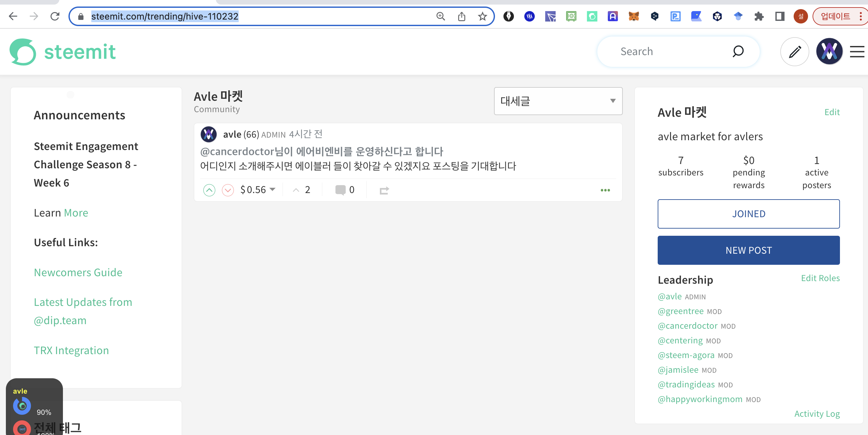This screenshot has height=435, width=868.
Task: Open the user avatar account menu
Action: (x=829, y=52)
